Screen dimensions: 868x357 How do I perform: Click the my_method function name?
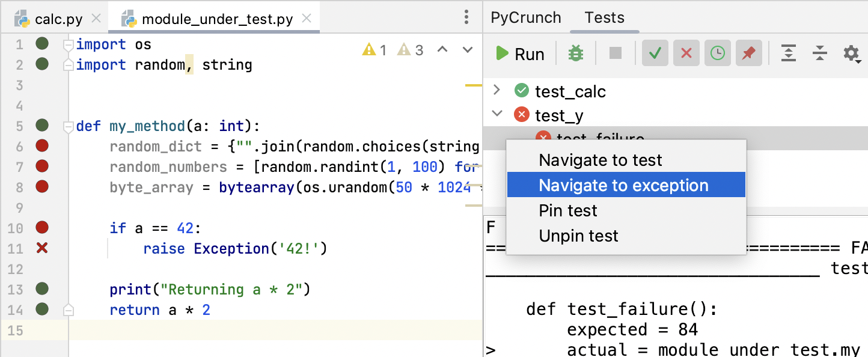[x=147, y=126]
